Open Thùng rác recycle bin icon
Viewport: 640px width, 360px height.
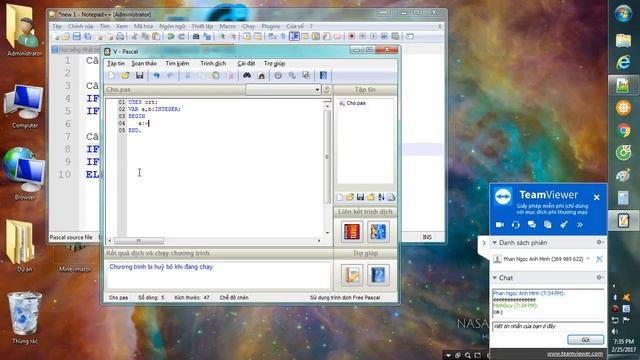(24, 318)
